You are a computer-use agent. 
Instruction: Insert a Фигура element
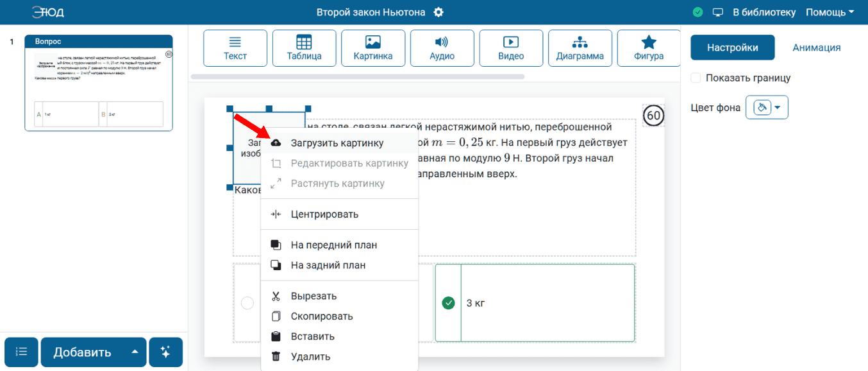point(649,48)
